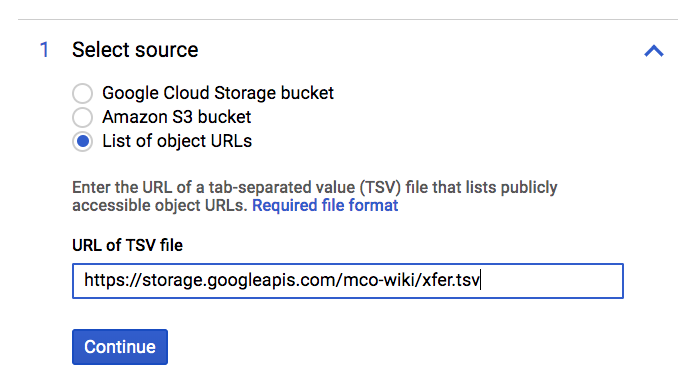Click the Google Cloud Storage bucket label text
The image size is (696, 378).
point(218,93)
